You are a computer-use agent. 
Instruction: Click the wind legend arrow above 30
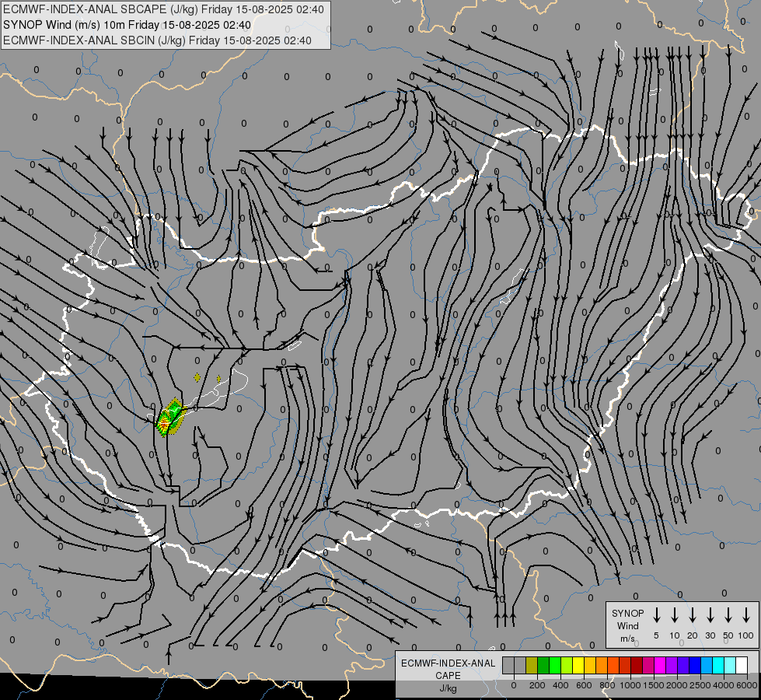coord(710,614)
